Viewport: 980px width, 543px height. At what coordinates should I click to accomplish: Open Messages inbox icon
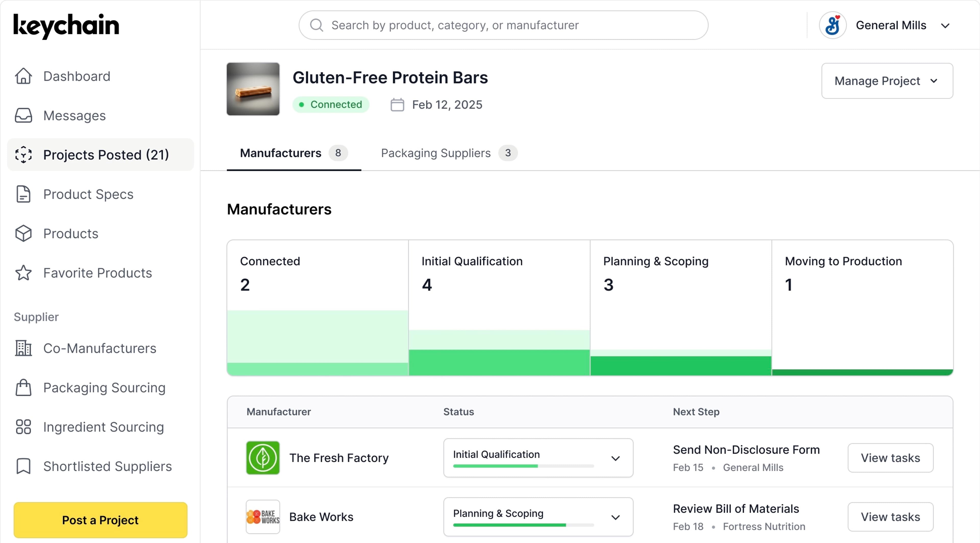click(23, 115)
